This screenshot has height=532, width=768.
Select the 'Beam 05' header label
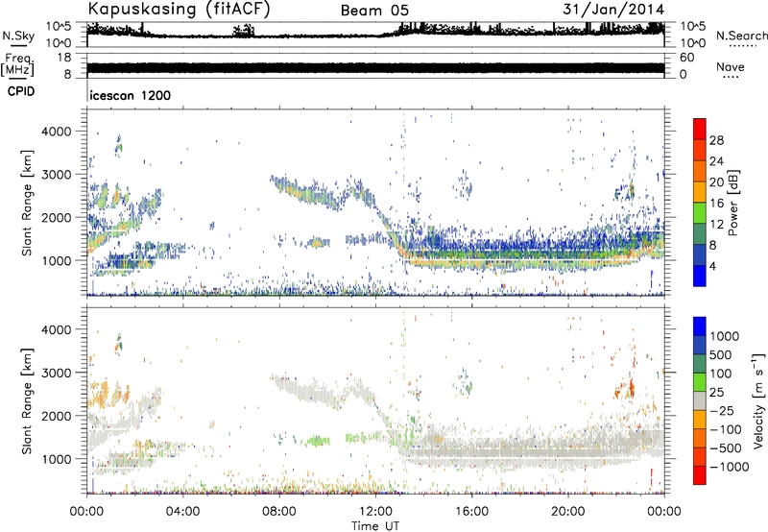point(374,11)
